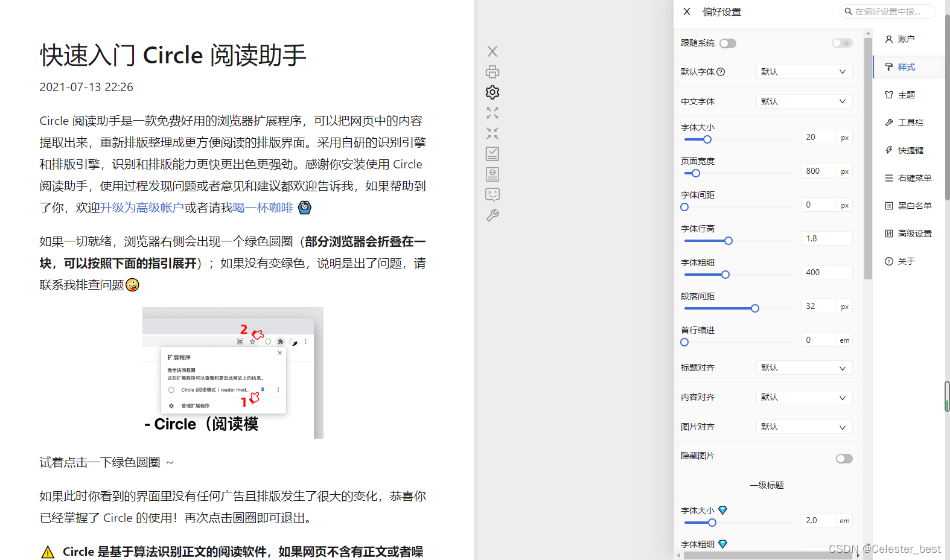Open the 账户 settings tab
Viewport: 950px width, 560px height.
coord(908,39)
